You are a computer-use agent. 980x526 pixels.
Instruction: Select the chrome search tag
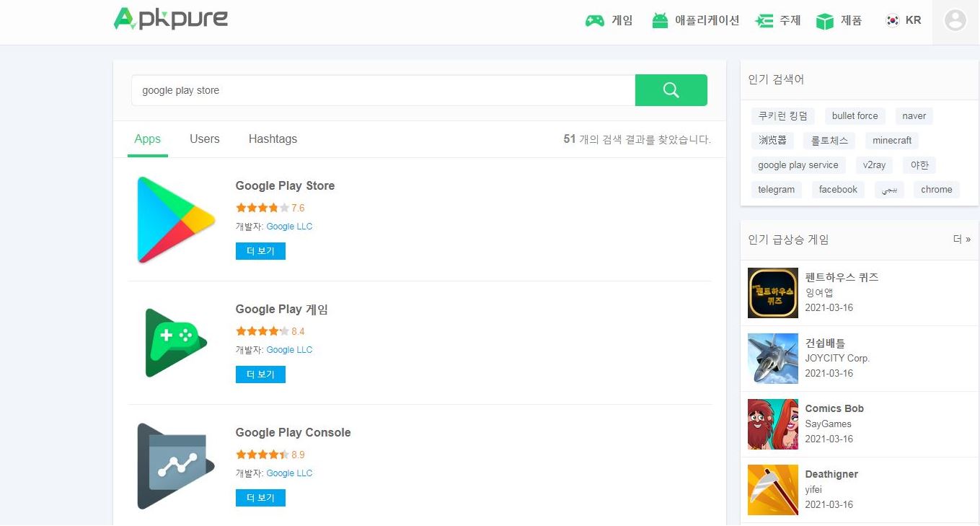pos(937,189)
